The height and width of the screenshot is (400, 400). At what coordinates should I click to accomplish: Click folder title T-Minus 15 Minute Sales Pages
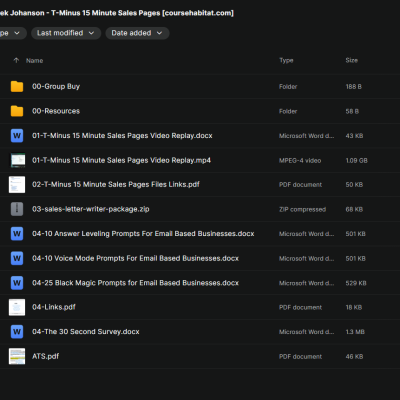click(117, 13)
